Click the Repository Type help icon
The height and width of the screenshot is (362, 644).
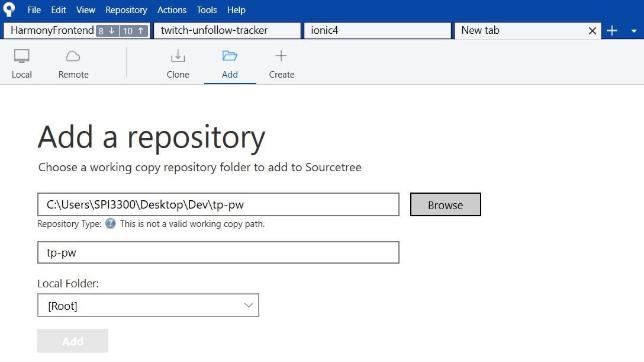[111, 223]
